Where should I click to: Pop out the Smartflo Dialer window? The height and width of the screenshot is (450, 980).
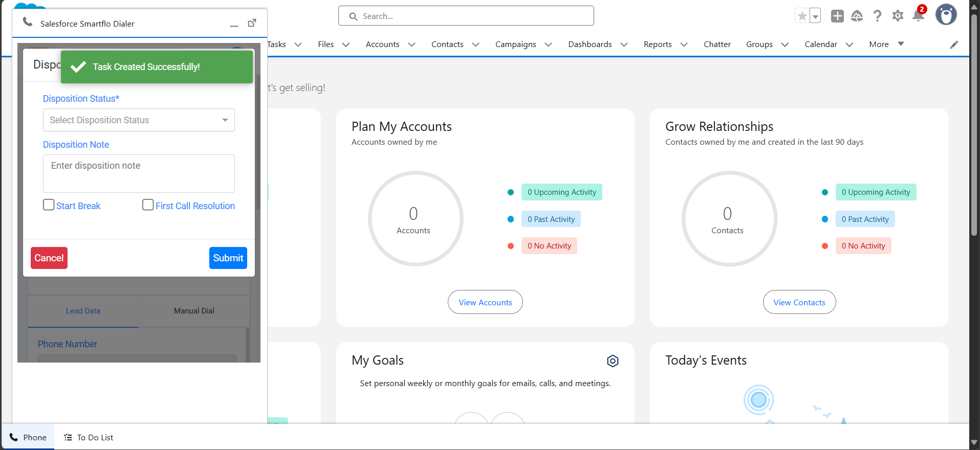(x=252, y=23)
